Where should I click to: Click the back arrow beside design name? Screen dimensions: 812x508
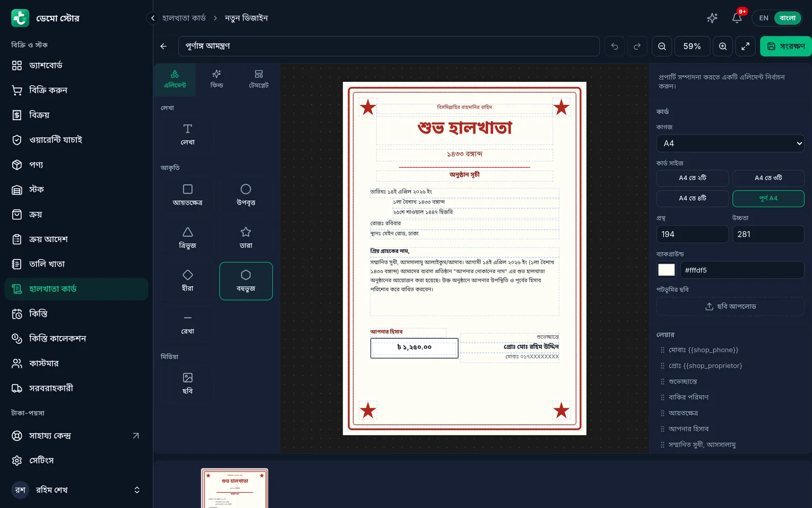tap(163, 46)
